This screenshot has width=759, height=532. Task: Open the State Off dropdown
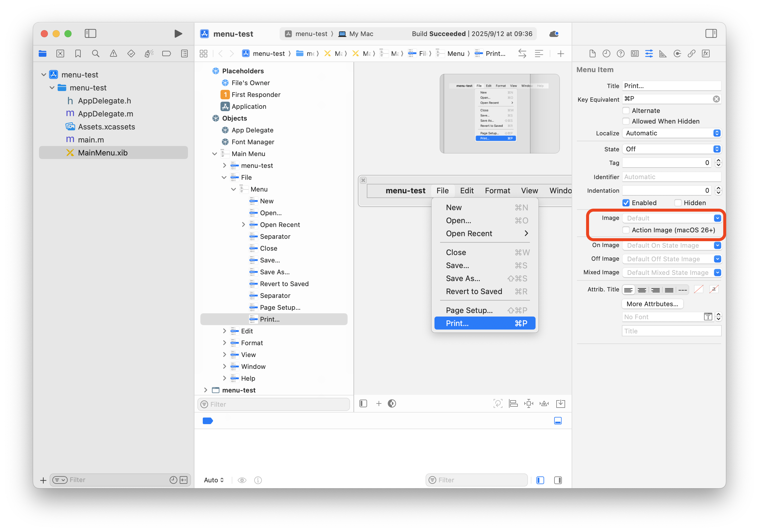click(672, 149)
